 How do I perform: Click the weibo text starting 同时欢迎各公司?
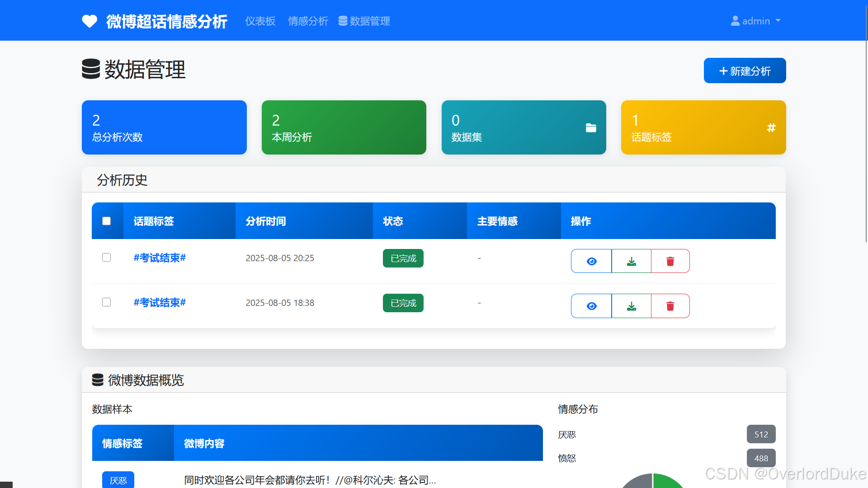tap(310, 480)
